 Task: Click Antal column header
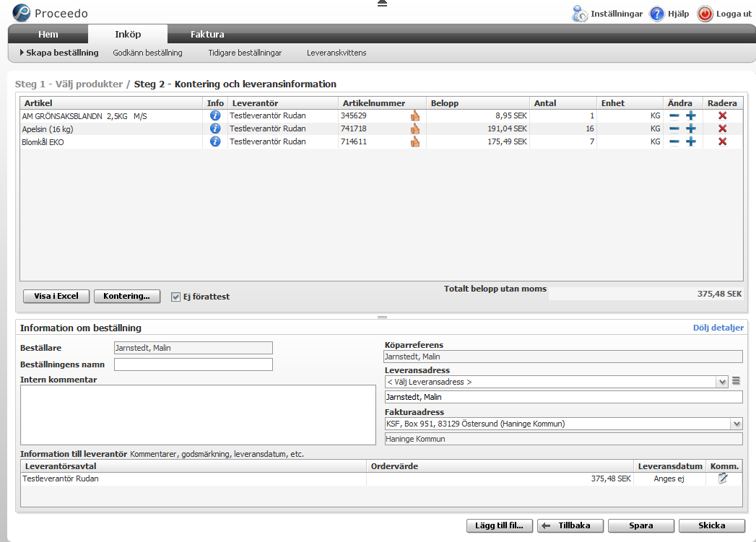point(563,103)
